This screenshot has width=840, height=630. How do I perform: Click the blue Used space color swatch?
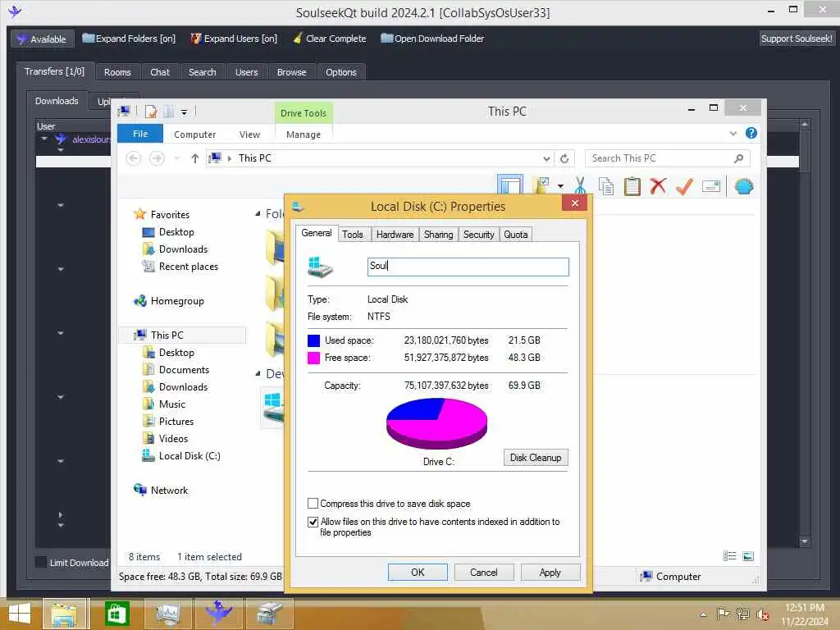tap(313, 340)
